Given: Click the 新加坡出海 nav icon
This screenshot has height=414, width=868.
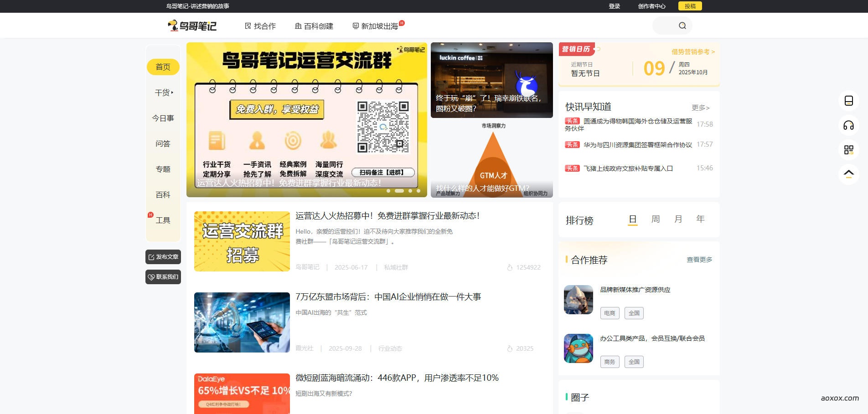Looking at the screenshot, I should pos(355,26).
